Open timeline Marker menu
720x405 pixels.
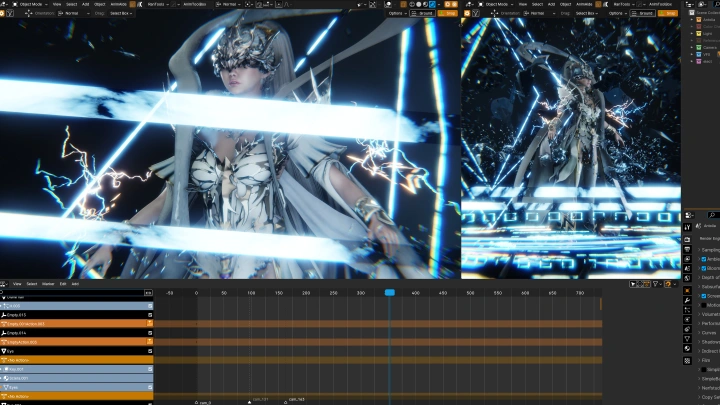pos(48,284)
